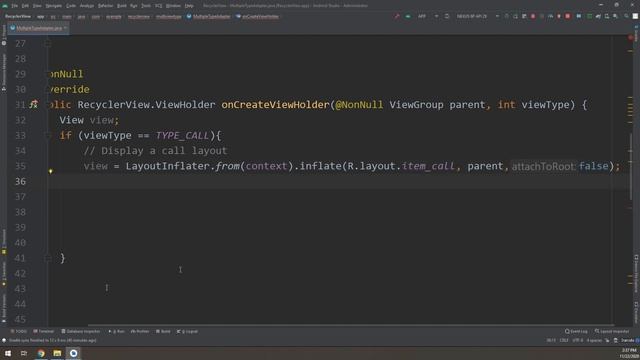
Task: Click the Make Project hammer icon
Action: coord(396,16)
